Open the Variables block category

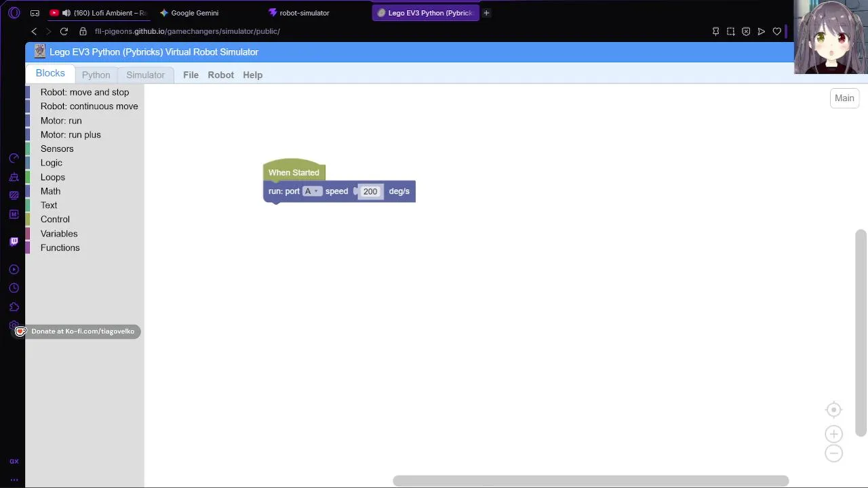85,234
